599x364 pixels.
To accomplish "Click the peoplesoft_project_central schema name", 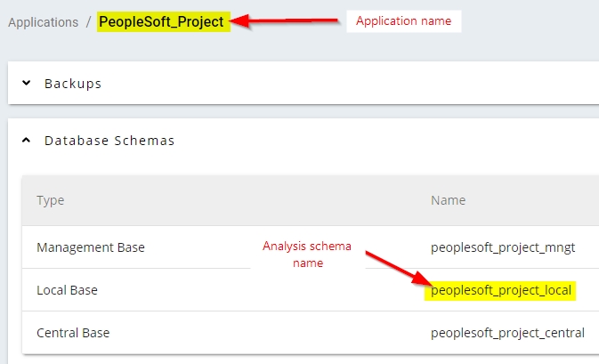I will click(x=507, y=333).
